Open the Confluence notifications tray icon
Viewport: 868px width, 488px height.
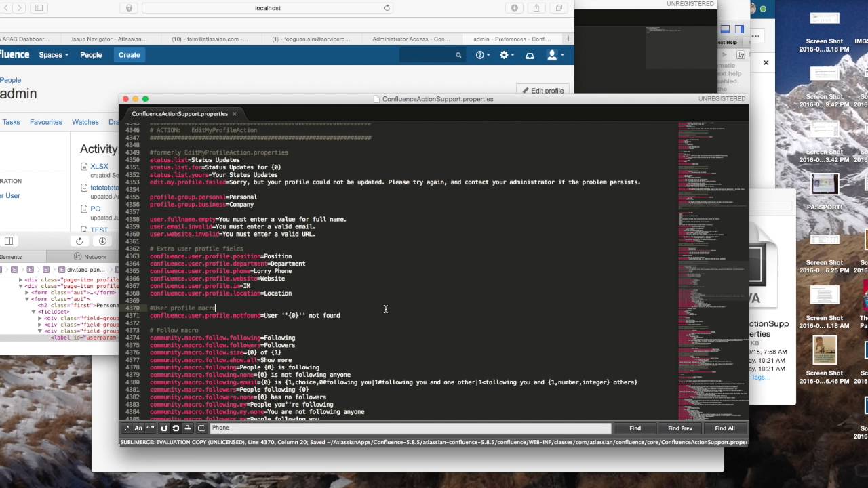coord(530,55)
